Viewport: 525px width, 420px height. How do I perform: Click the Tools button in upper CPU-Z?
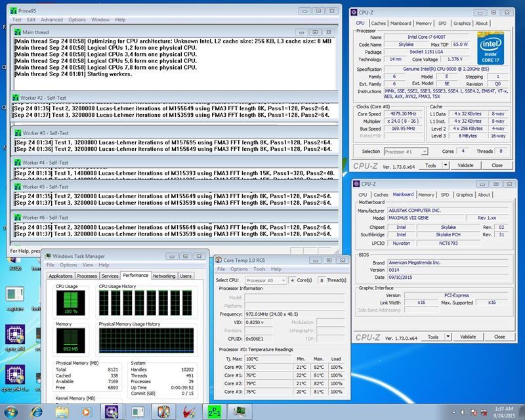pyautogui.click(x=430, y=165)
